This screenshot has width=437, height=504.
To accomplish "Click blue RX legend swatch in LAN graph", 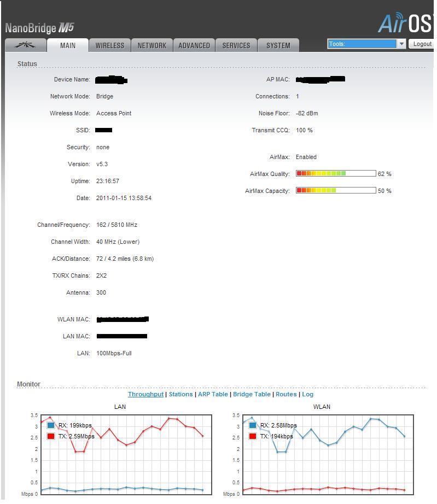I will [x=51, y=425].
